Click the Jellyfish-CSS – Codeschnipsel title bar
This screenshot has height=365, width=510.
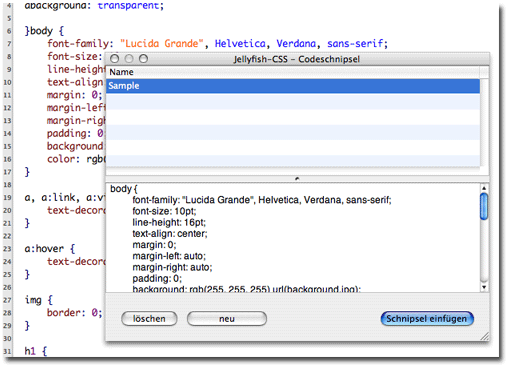(x=297, y=59)
